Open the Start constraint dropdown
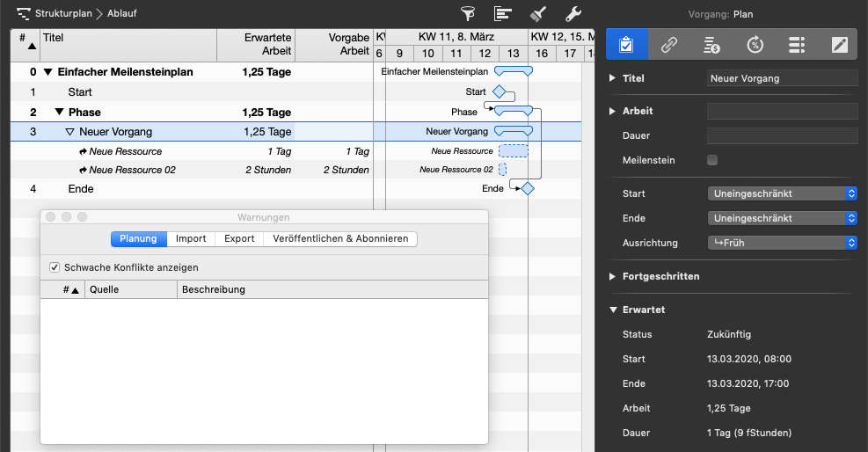The width and height of the screenshot is (868, 452). pos(782,193)
